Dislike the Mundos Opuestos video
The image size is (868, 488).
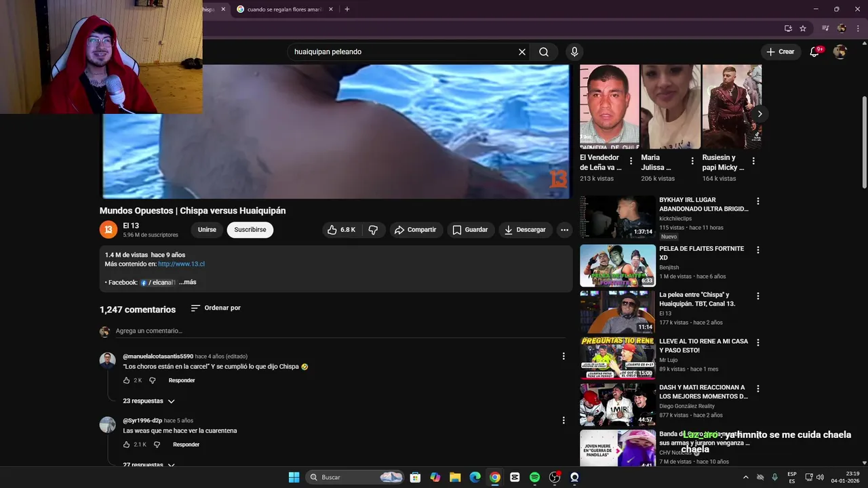pyautogui.click(x=373, y=230)
